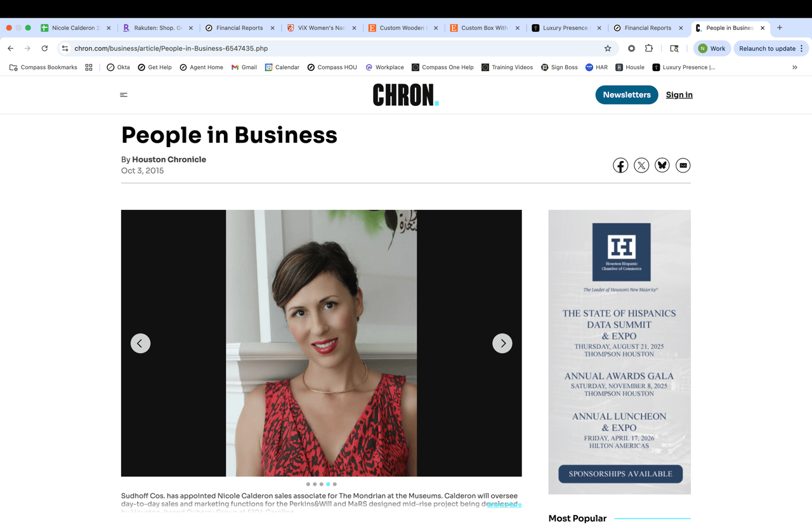Image resolution: width=812 pixels, height=525 pixels.
Task: Expand hidden bookmarks with the double chevron
Action: [x=795, y=67]
